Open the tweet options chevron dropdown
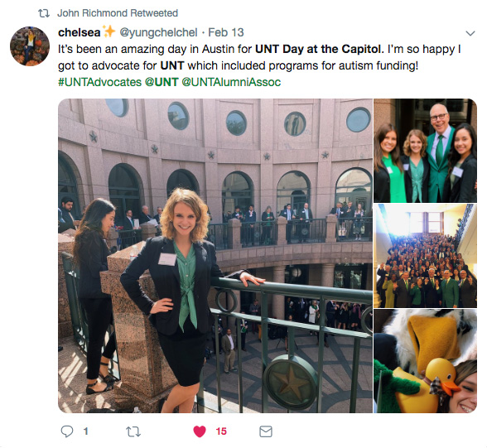This screenshot has height=448, width=487. coord(470,33)
